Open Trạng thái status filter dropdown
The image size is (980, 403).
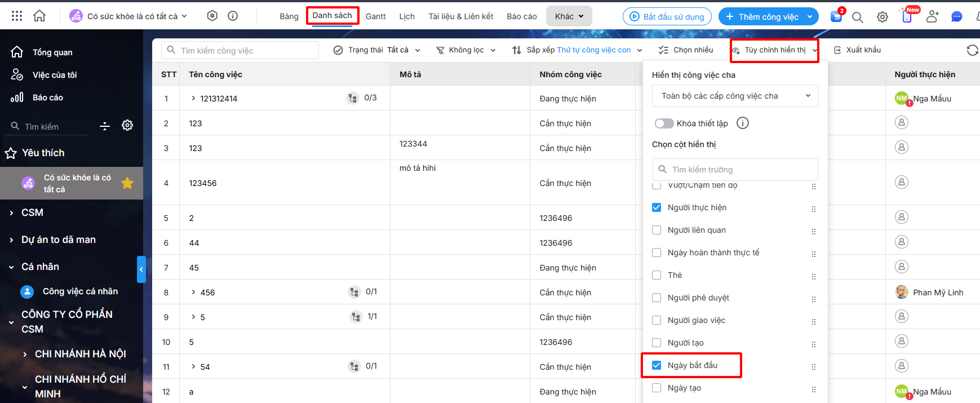click(377, 50)
